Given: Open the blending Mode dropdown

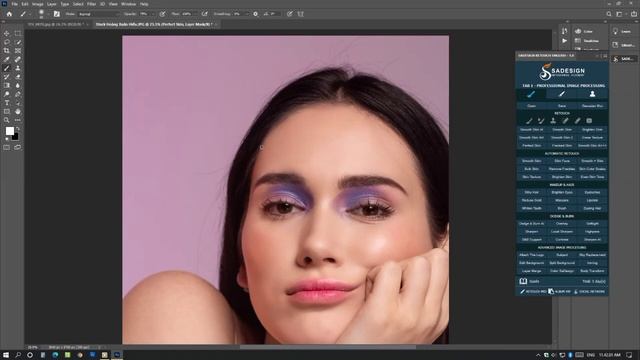Looking at the screenshot, I should [98, 14].
